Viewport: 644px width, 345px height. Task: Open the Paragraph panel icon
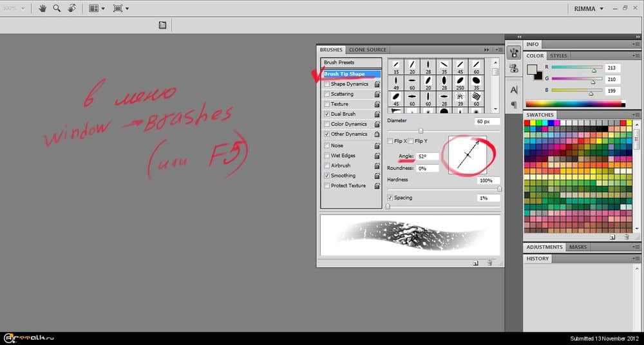[x=514, y=104]
